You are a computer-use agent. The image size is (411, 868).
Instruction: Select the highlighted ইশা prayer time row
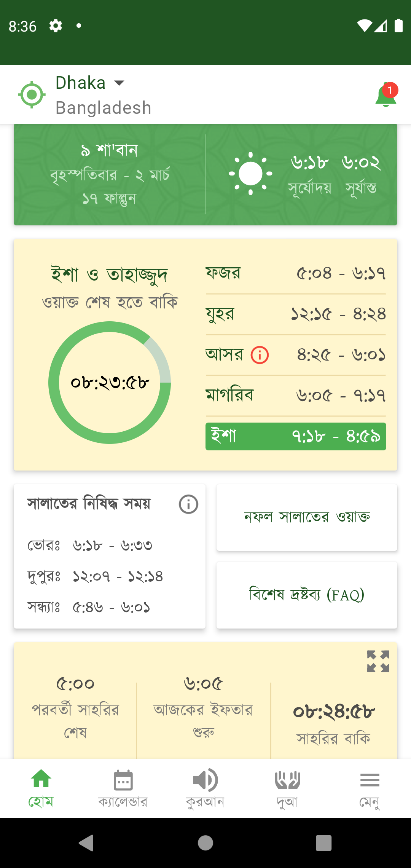[296, 436]
